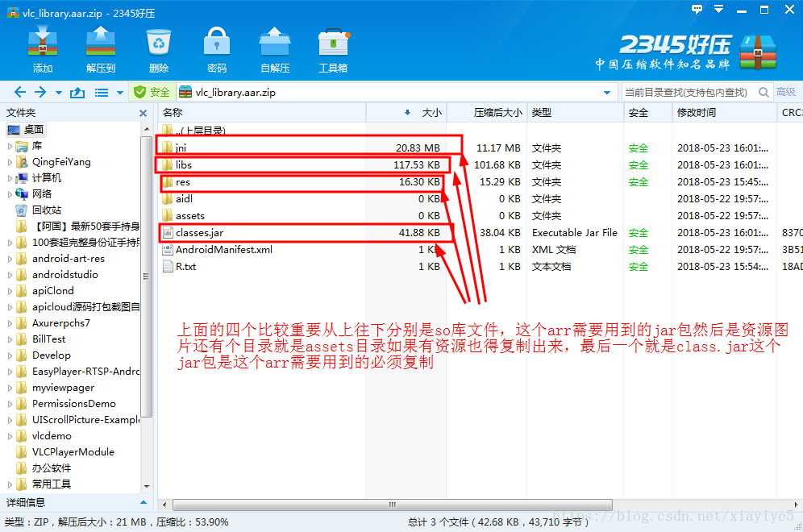Sort by 压缩后大小 column header
Viewport: 803px width, 532px height.
click(487, 113)
